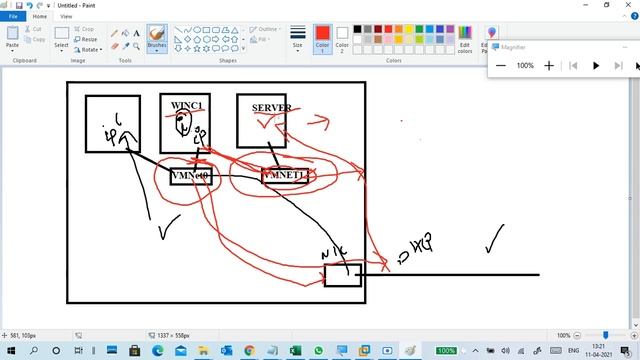The width and height of the screenshot is (640, 360).
Task: Pick the green color swatch
Action: [419, 29]
